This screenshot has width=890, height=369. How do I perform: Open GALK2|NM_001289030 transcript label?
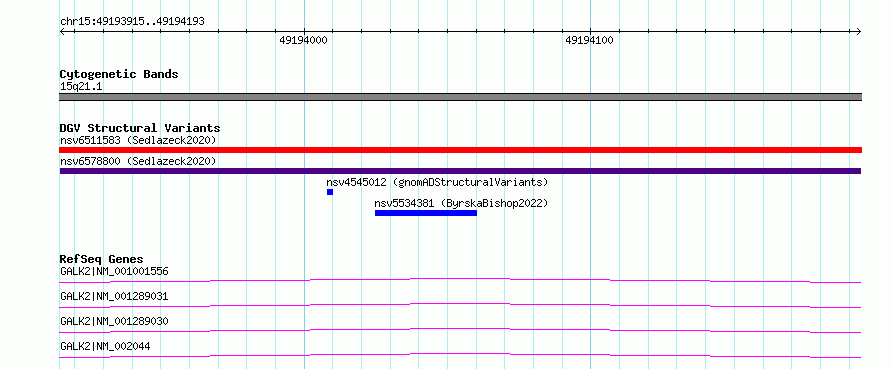114,321
